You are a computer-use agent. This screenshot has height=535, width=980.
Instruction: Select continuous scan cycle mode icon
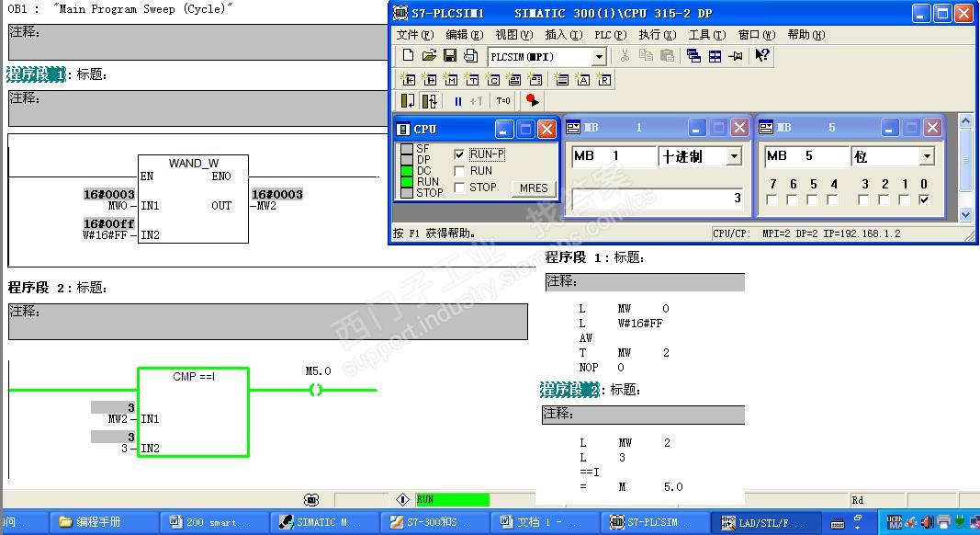[429, 101]
